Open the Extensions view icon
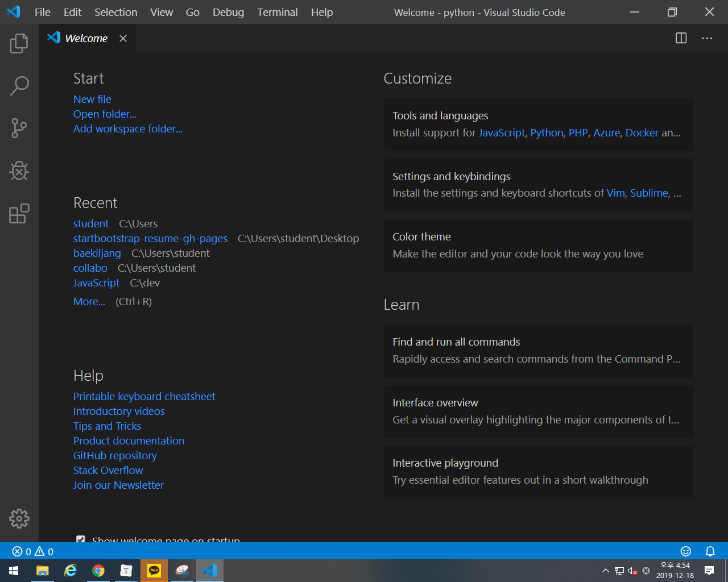Screen dimensions: 728x582 19,214
